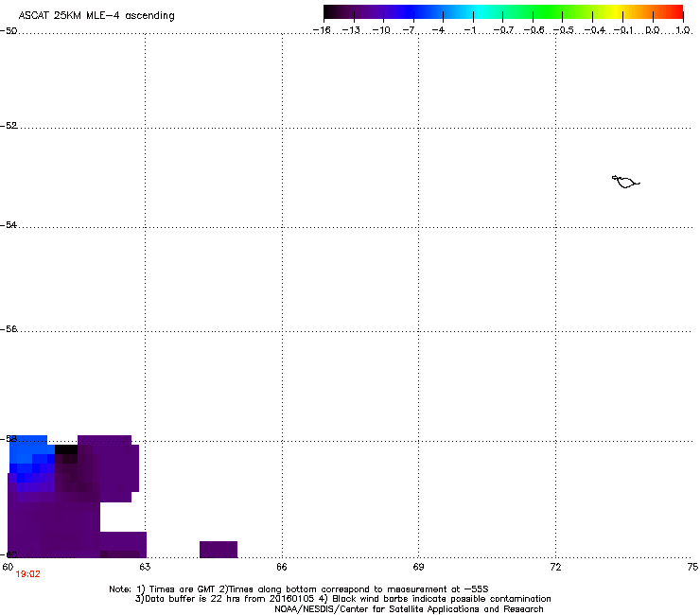The height and width of the screenshot is (615, 700).
Task: Click the latitude label '-56'
Action: point(9,329)
